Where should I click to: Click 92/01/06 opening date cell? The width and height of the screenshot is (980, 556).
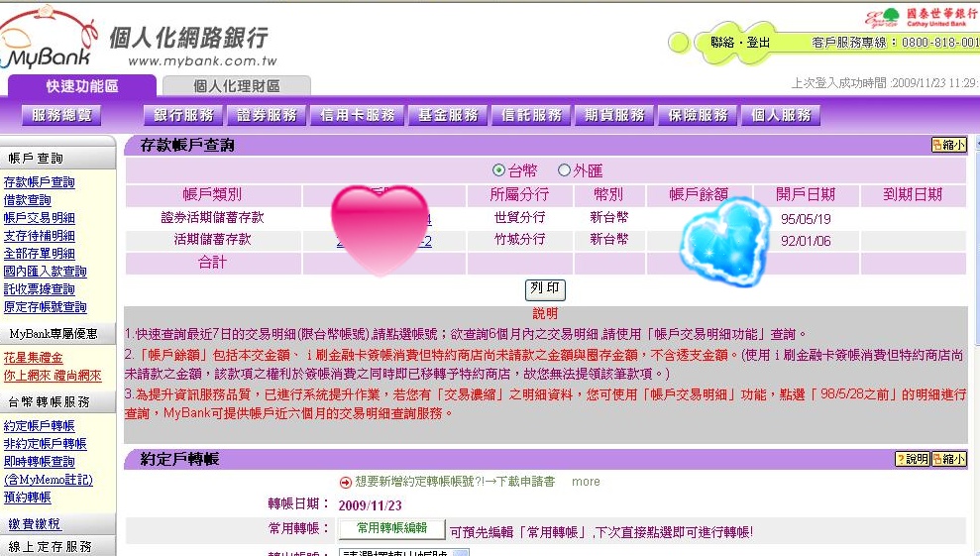coord(806,241)
